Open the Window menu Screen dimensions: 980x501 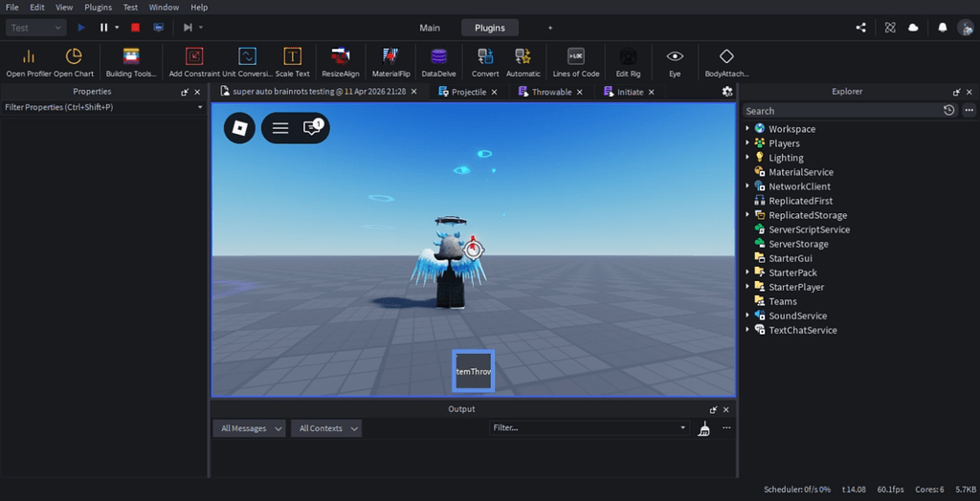(x=164, y=8)
